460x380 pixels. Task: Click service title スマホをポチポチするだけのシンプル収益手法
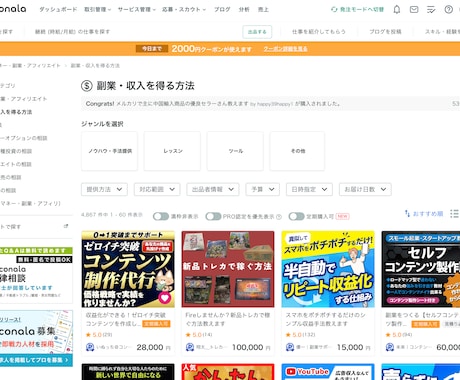[325, 319]
